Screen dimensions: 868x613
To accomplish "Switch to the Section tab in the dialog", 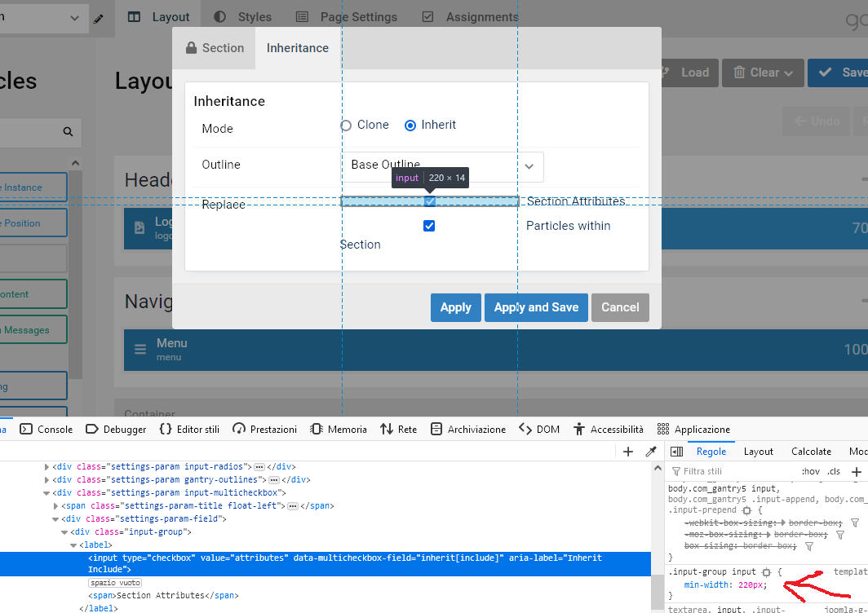I will [215, 48].
